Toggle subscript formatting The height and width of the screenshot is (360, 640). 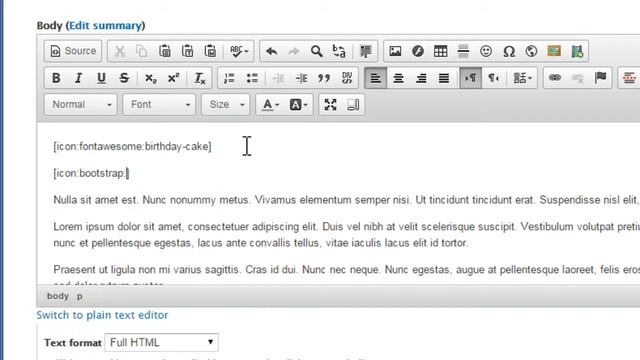click(x=151, y=78)
